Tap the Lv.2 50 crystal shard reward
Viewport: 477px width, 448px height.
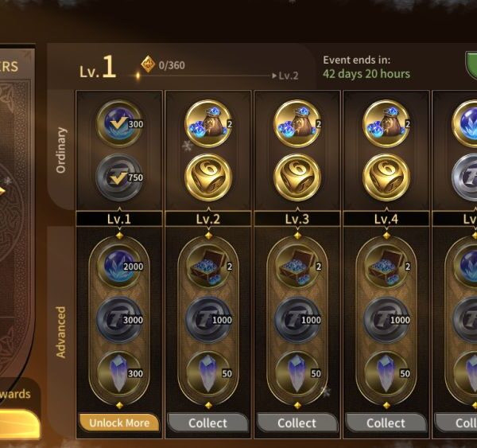pyautogui.click(x=208, y=373)
